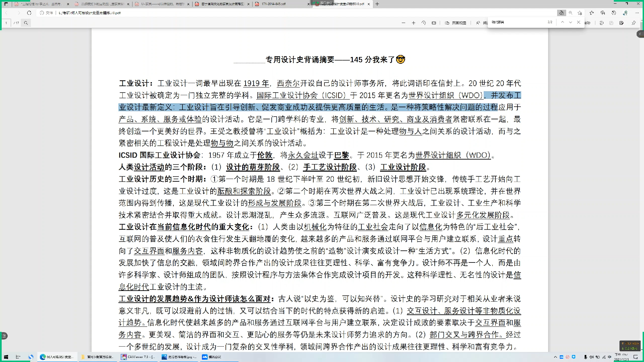This screenshot has height=362, width=644.
Task: Open the favorites list
Action: tap(592, 13)
